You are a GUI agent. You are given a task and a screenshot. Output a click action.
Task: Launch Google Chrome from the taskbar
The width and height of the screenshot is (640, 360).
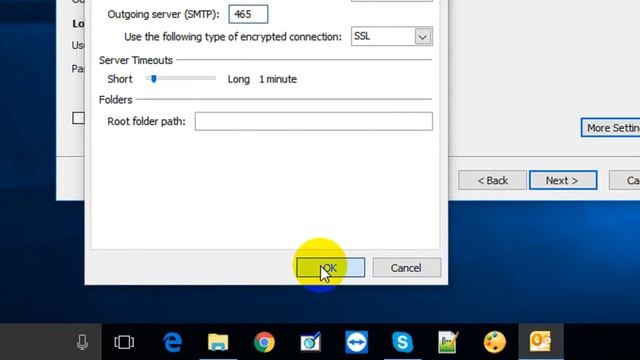(x=264, y=342)
